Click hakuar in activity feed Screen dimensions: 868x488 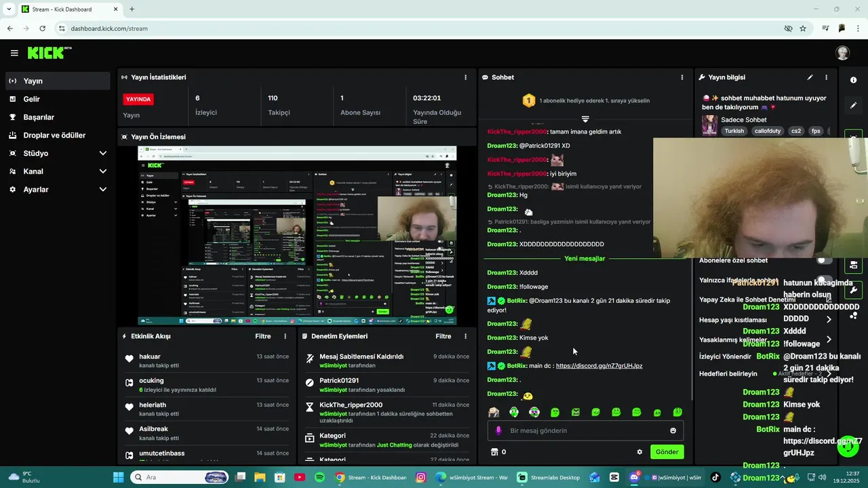pos(150,357)
